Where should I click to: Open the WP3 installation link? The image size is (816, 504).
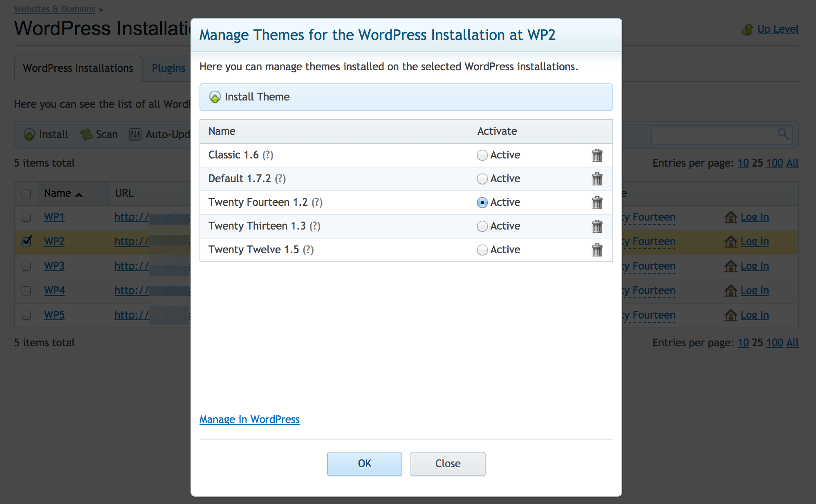[54, 266]
